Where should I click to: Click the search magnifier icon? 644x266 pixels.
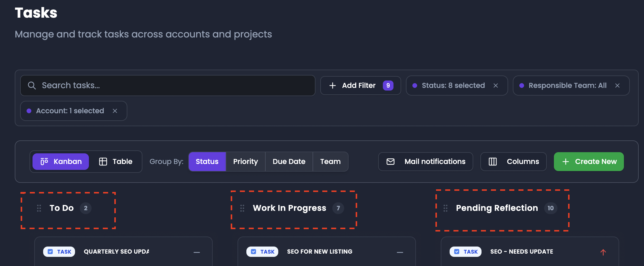32,86
